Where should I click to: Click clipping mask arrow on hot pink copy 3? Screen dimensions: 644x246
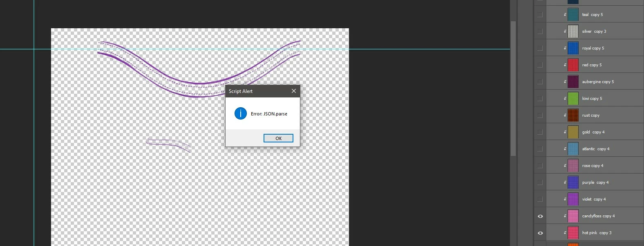click(565, 233)
